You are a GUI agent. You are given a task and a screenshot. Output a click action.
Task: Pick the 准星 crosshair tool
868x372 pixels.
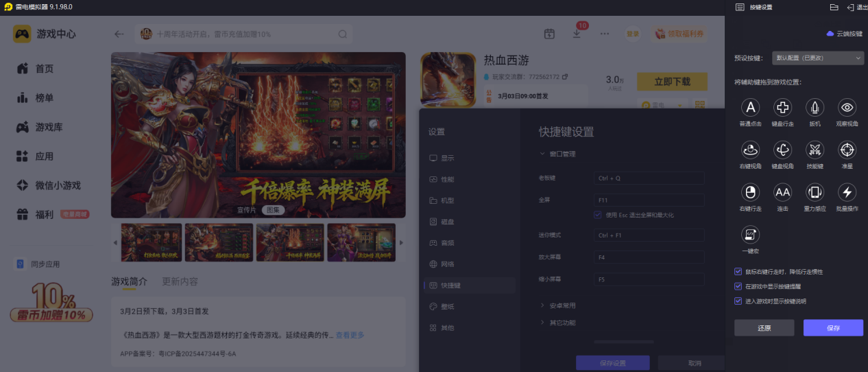click(847, 150)
